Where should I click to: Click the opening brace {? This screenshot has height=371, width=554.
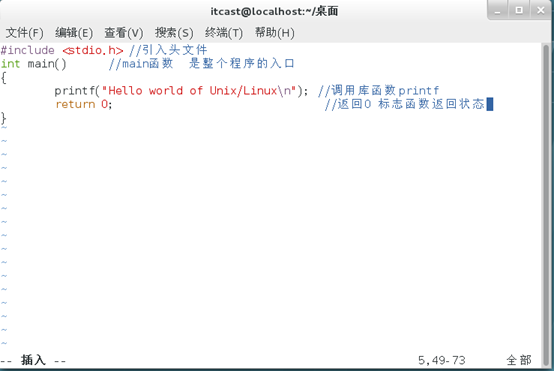tap(4, 77)
